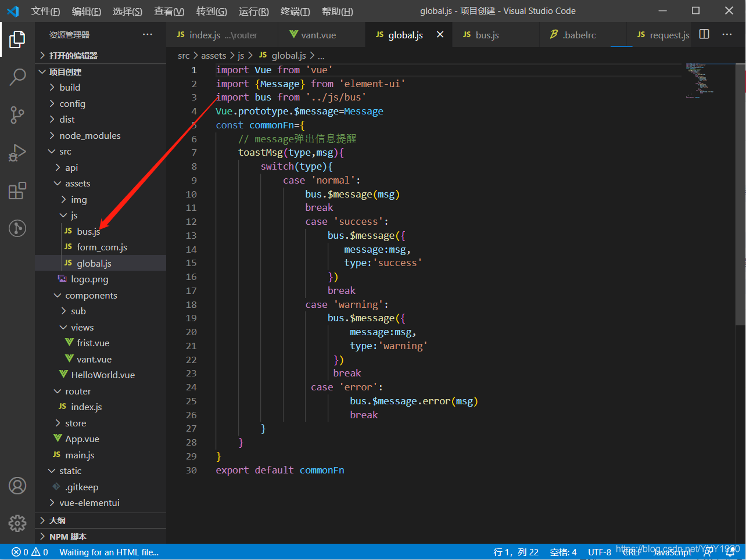Open the Git Graph icon in activity bar
The image size is (746, 560).
[x=17, y=228]
